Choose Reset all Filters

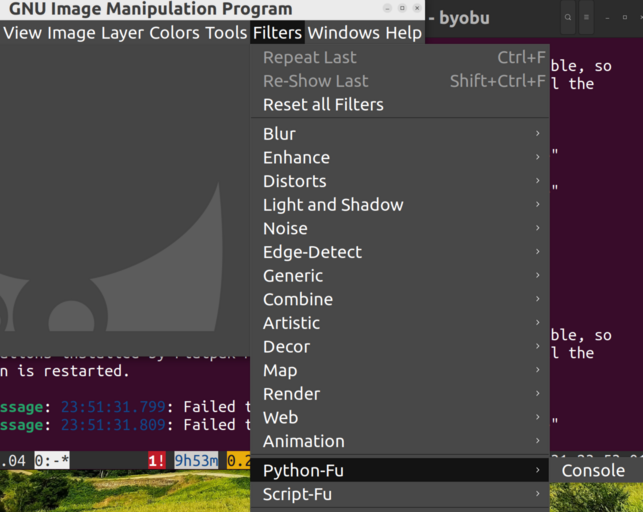[400, 105]
